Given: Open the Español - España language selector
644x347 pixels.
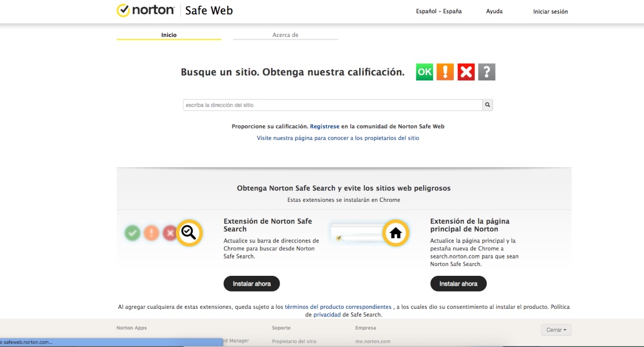Looking at the screenshot, I should tap(439, 12).
